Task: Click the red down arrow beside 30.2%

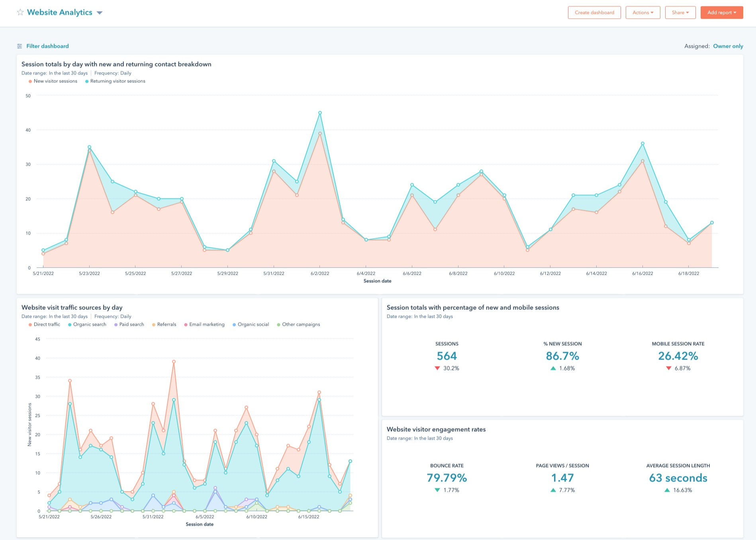Action: point(437,368)
